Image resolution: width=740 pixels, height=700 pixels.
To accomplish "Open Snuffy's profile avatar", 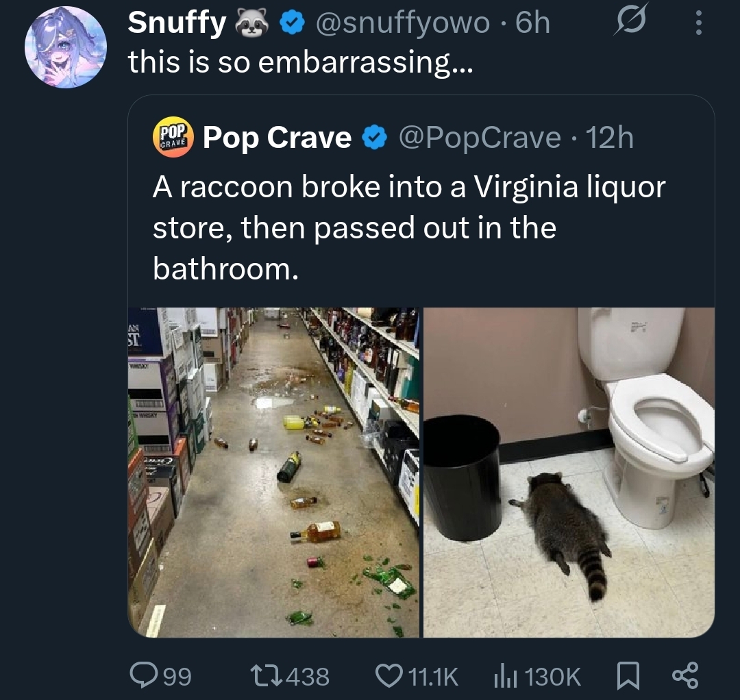I will coord(66,47).
